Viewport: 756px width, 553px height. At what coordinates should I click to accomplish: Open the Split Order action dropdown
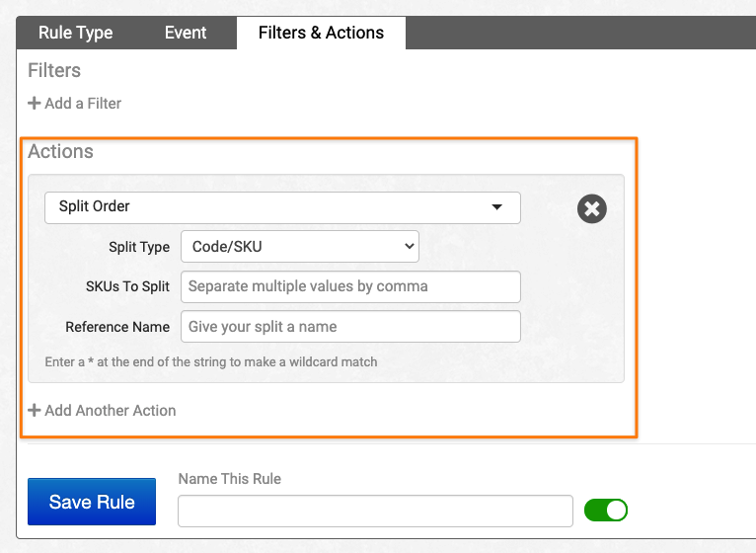(282, 207)
